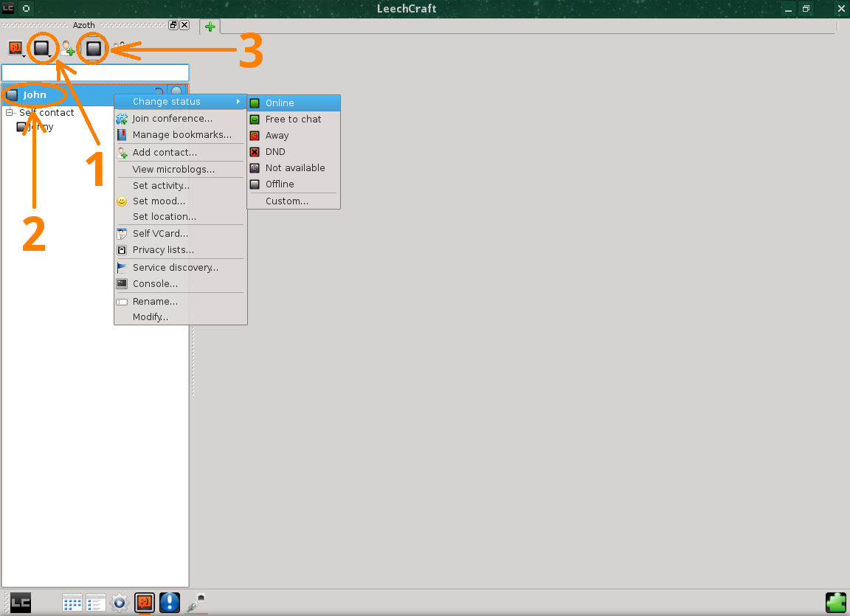Close the Azoth dock panel
Image resolution: width=850 pixels, height=616 pixels.
click(x=184, y=25)
